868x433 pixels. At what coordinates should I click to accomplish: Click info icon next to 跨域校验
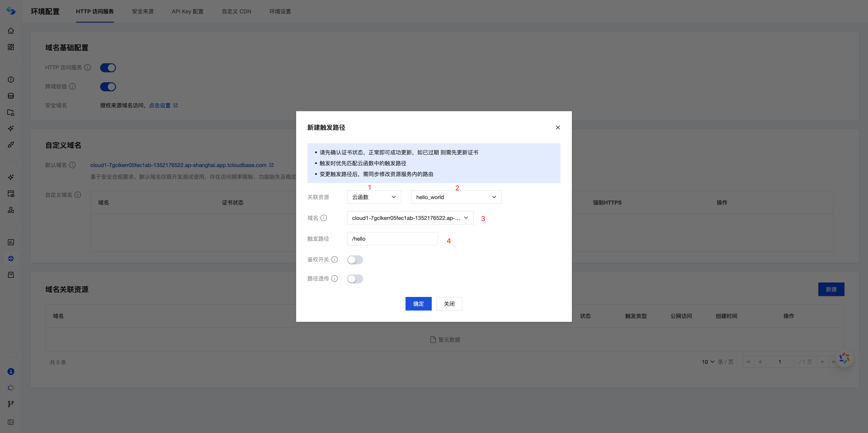pyautogui.click(x=72, y=86)
